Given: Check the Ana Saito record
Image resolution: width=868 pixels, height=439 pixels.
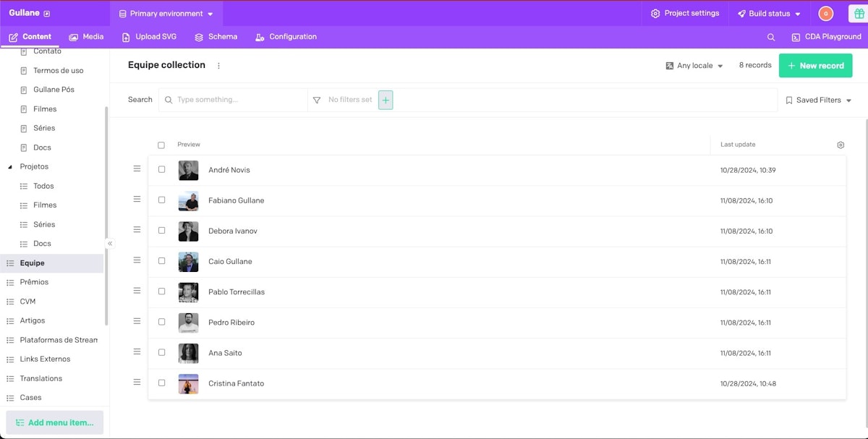Looking at the screenshot, I should [x=161, y=352].
